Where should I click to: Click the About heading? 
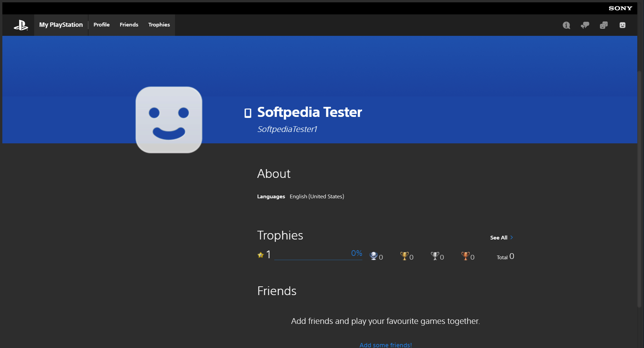274,174
